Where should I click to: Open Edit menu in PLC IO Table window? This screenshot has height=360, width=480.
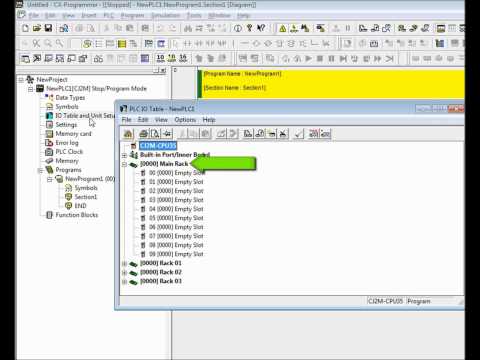143,120
